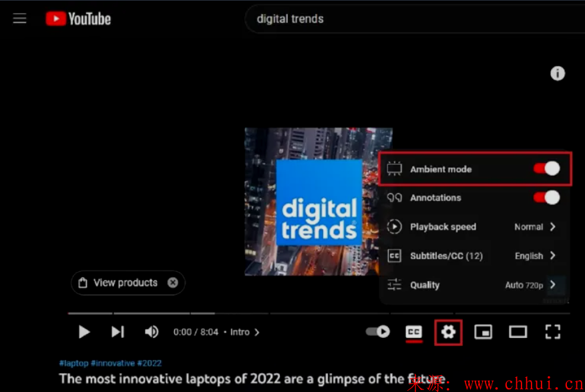Go to YouTube home via logo
The height and width of the screenshot is (392, 585).
click(x=78, y=19)
